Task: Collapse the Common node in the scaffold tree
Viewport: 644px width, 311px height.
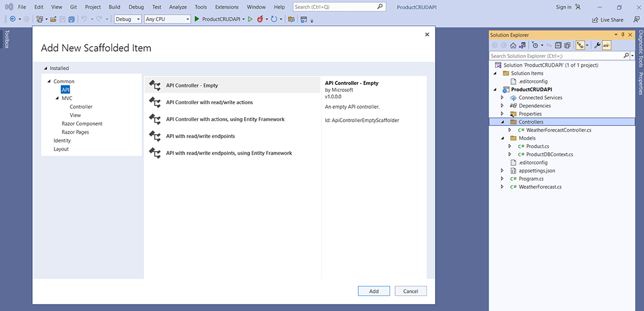Action: 49,81
